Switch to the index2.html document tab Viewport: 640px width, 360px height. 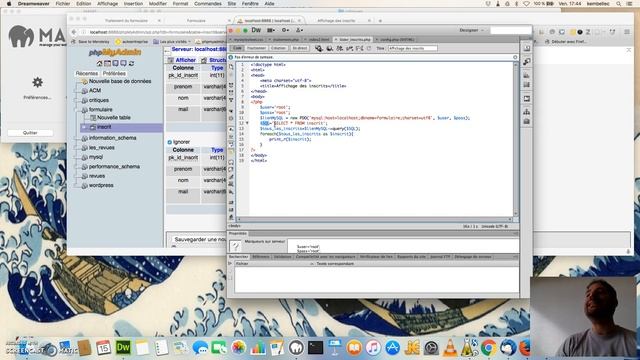(x=319, y=40)
